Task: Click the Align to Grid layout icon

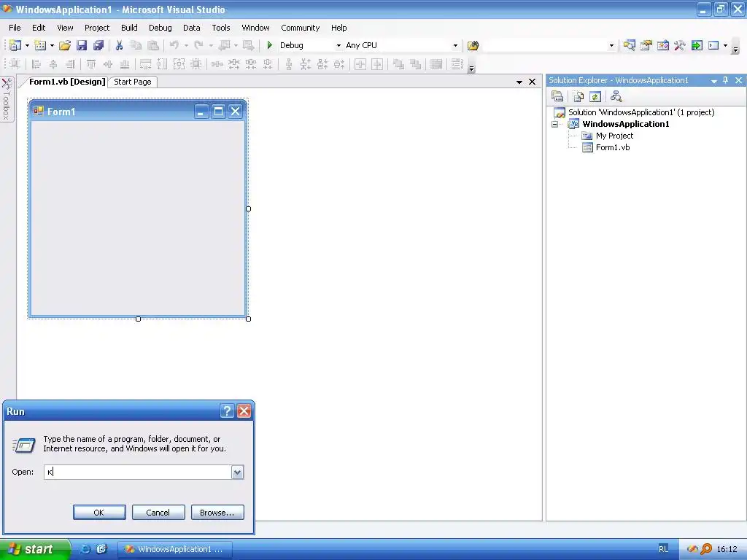Action: point(15,64)
